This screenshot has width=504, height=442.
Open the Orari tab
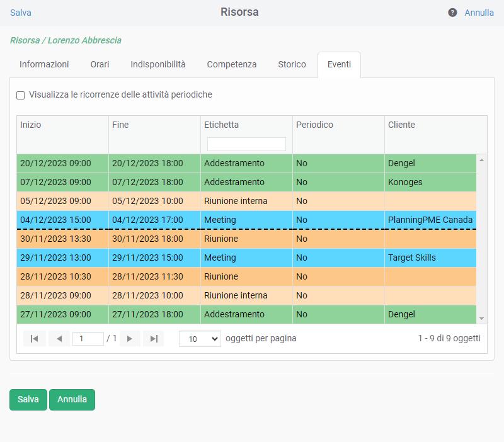coord(100,64)
